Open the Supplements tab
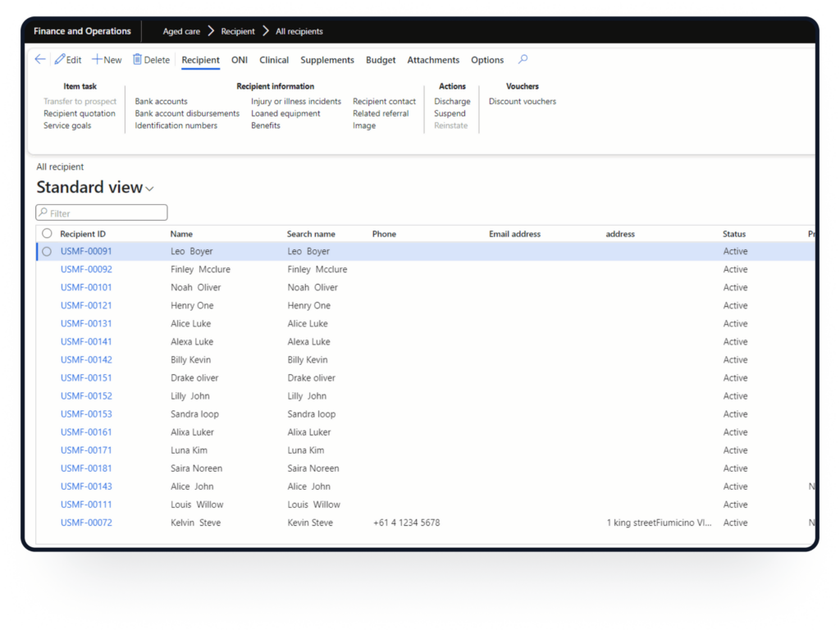 (x=327, y=60)
